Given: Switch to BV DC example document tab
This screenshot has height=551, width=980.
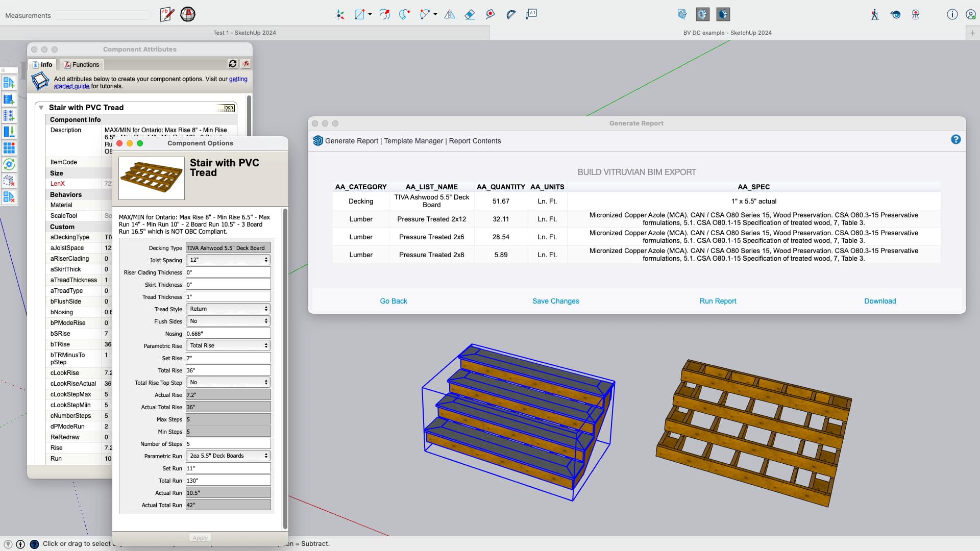Looking at the screenshot, I should click(x=727, y=33).
